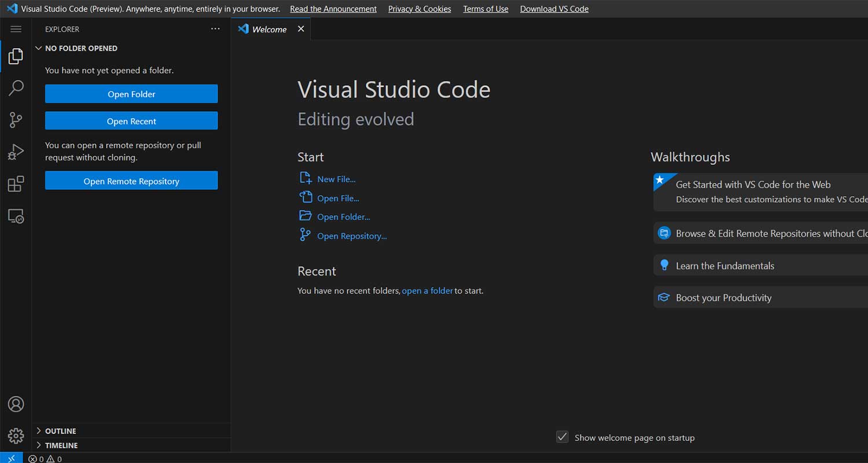Open the Source Control view
868x463 pixels.
pos(16,120)
